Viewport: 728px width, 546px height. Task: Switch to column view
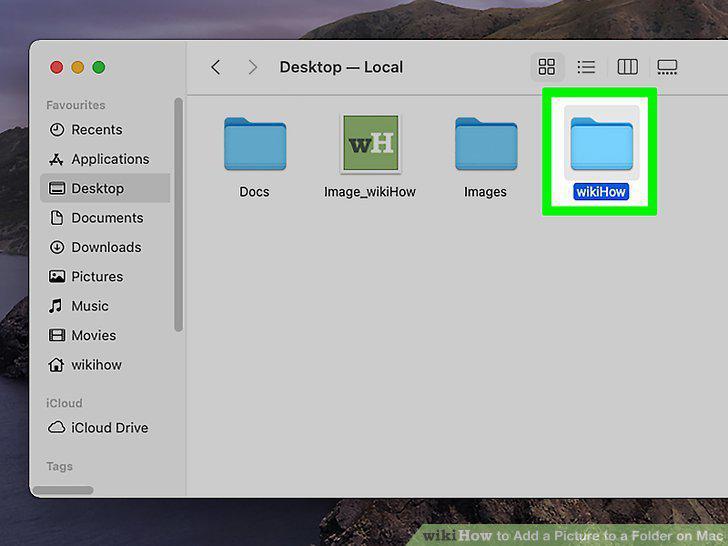627,67
